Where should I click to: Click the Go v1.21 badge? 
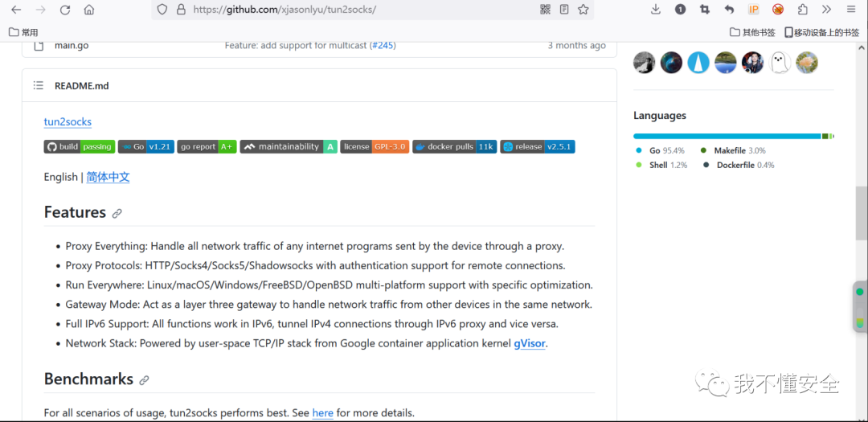(x=146, y=147)
